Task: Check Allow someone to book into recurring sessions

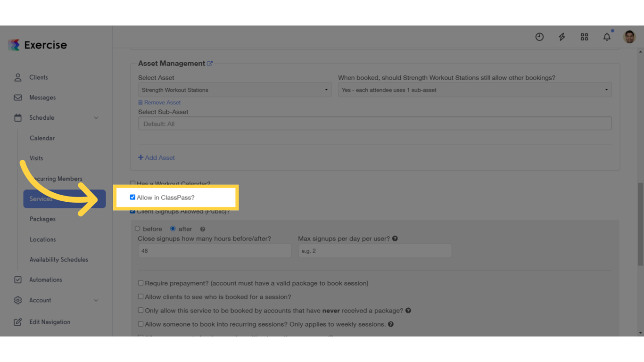Action: point(140,324)
